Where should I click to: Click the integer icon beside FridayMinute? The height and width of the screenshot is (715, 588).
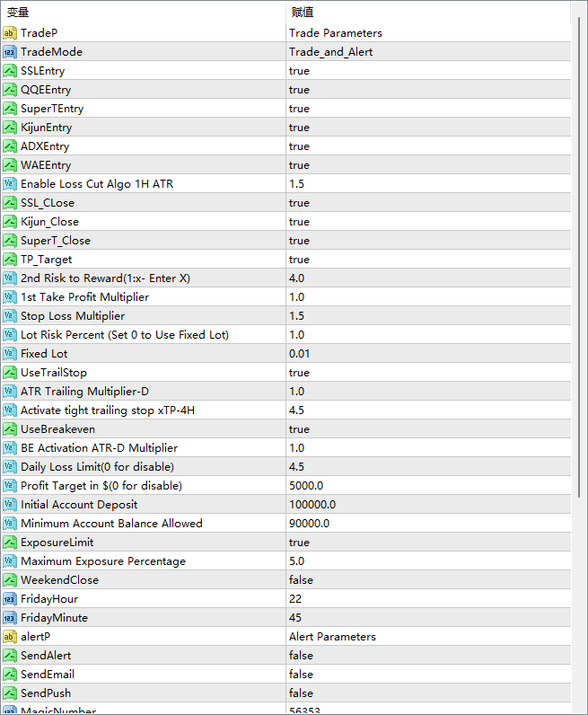coord(10,618)
